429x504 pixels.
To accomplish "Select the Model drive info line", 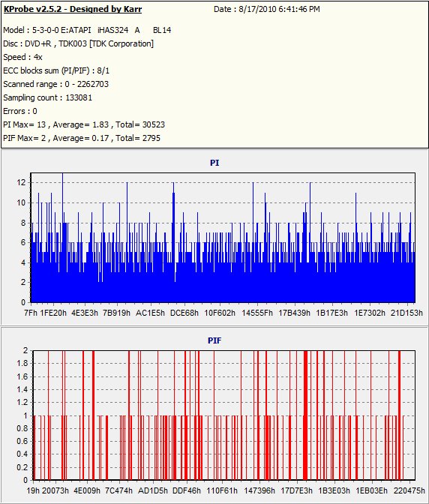I will 87,30.
